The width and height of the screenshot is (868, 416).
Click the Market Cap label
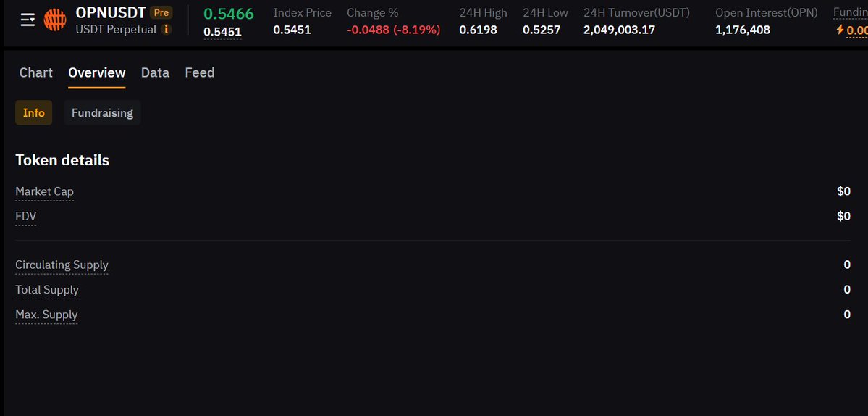click(x=44, y=191)
